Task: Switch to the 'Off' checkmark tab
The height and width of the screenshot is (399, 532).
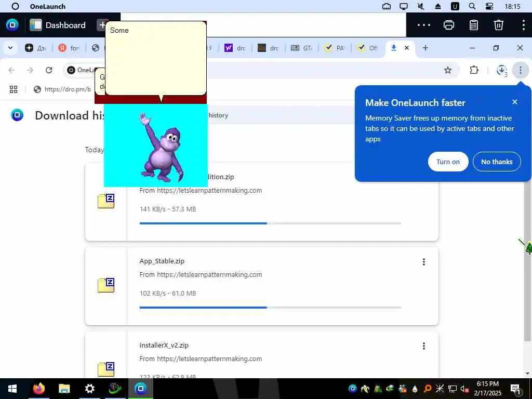Action: tap(368, 48)
